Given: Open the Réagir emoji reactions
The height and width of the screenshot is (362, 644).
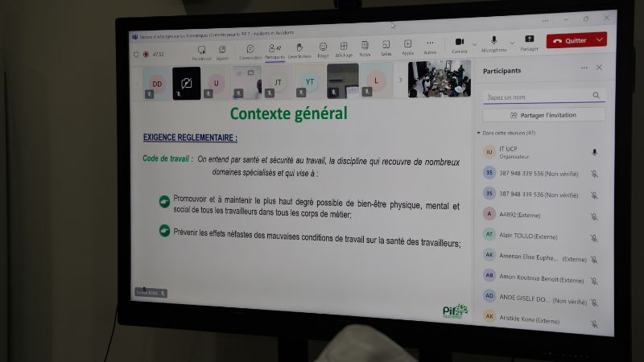Looking at the screenshot, I should [x=323, y=47].
